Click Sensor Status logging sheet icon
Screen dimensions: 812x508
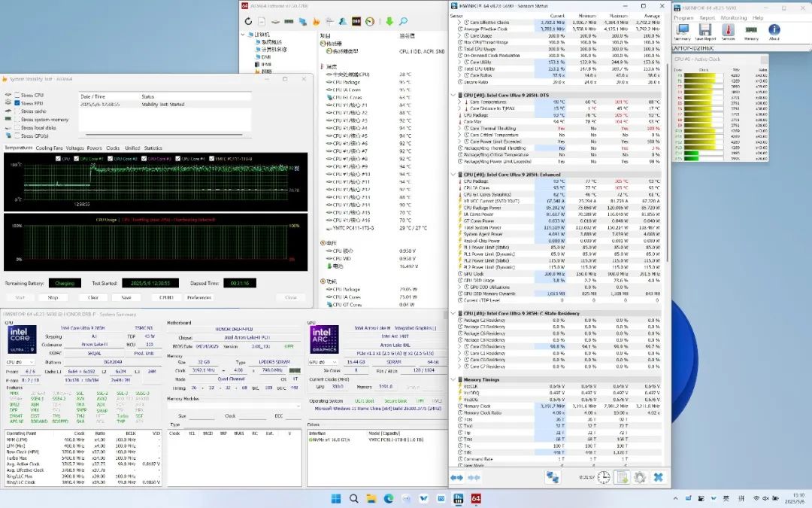coord(622,477)
